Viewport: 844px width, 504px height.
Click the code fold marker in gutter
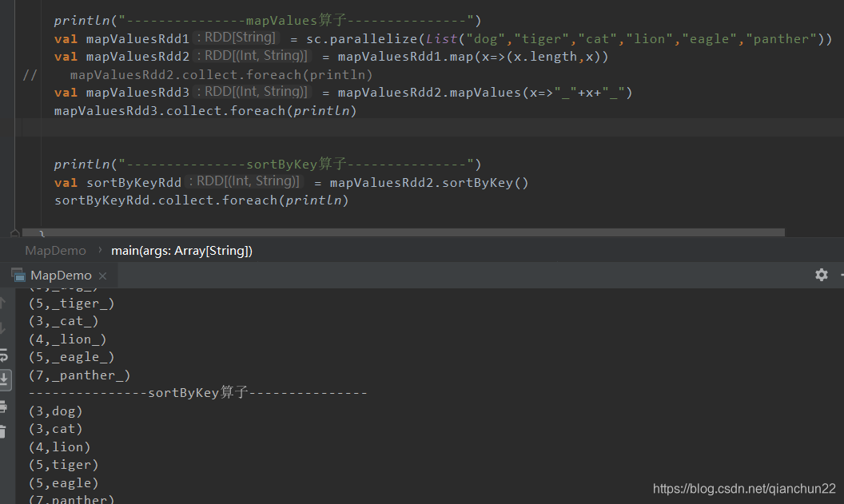tap(15, 233)
